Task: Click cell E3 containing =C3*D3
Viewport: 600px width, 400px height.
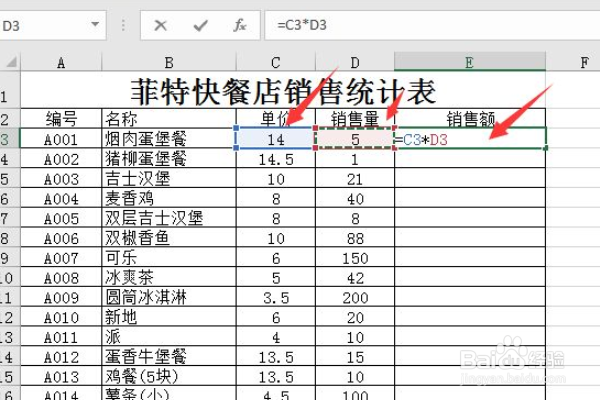Action: tap(470, 139)
